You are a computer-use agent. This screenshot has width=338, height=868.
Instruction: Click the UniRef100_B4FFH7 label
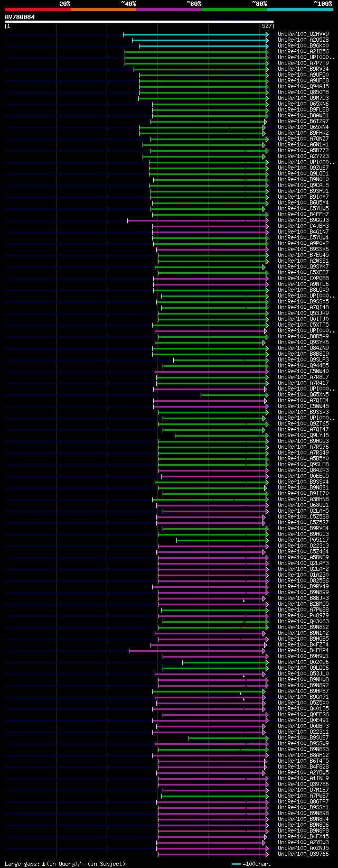(303, 215)
